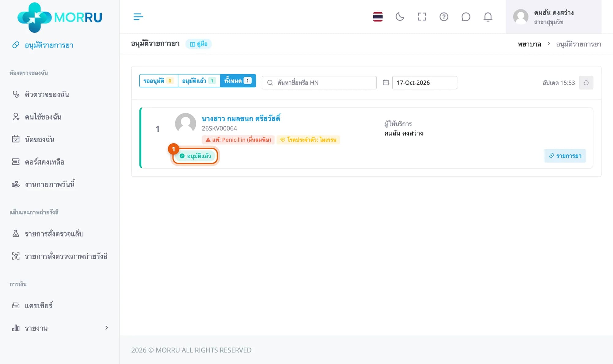Open user profile คมสัน คงสว่าง
613x364 pixels.
click(x=553, y=17)
